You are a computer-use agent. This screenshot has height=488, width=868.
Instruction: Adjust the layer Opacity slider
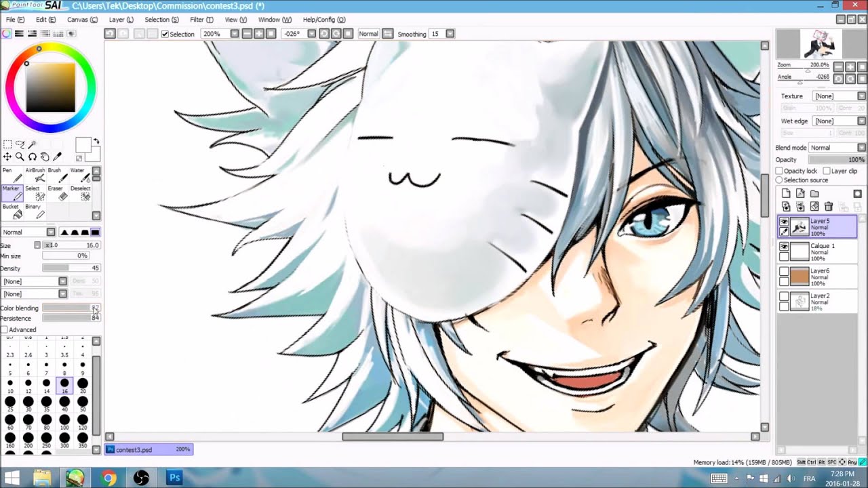click(837, 160)
